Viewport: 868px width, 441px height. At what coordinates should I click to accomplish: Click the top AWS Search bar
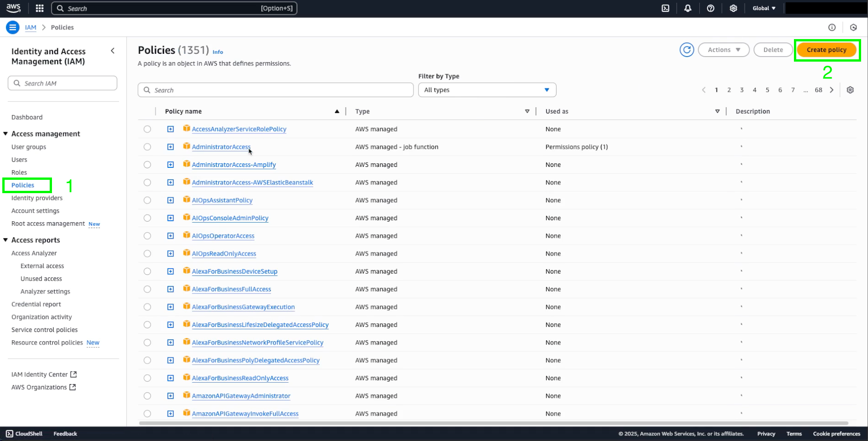click(174, 8)
